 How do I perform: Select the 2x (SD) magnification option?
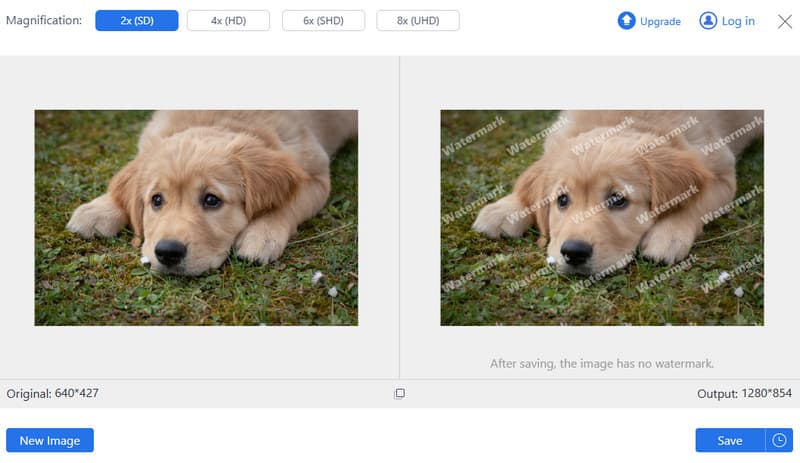(x=137, y=21)
